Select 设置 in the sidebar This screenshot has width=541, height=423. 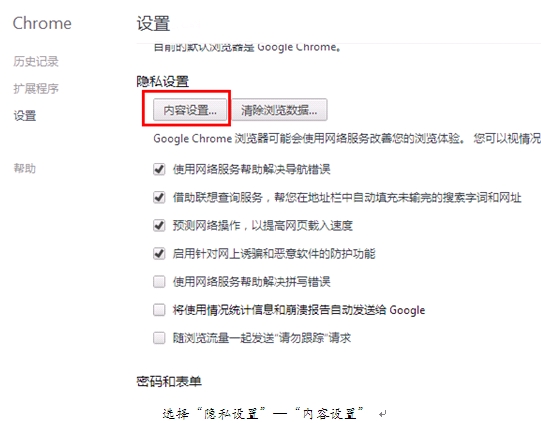tap(24, 116)
